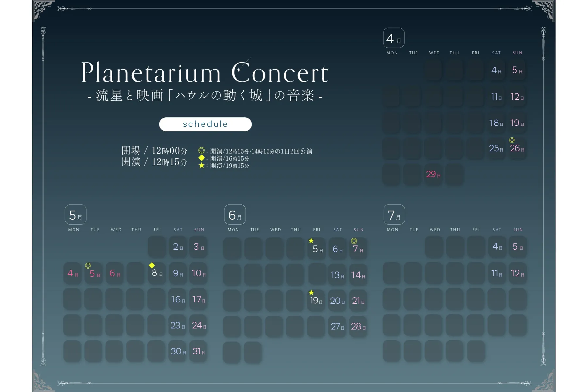Image resolution: width=588 pixels, height=392 pixels.
Task: Select May 16 date cell
Action: 178,299
